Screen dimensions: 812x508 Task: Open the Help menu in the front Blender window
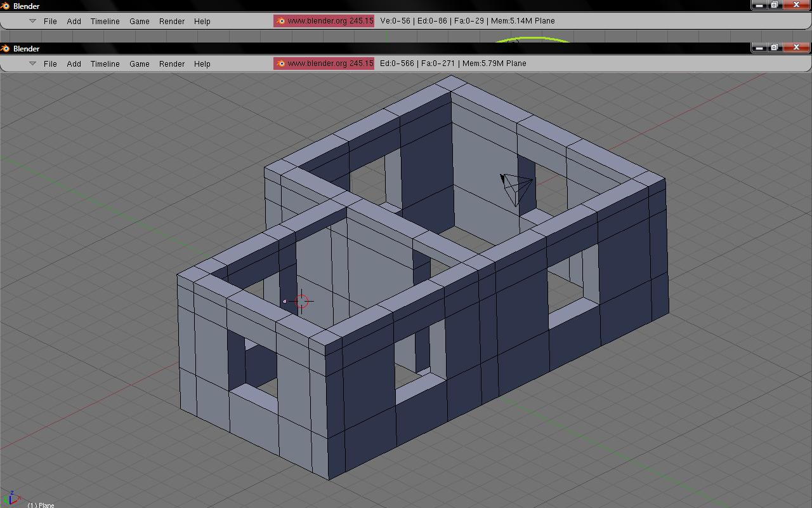[x=202, y=63]
